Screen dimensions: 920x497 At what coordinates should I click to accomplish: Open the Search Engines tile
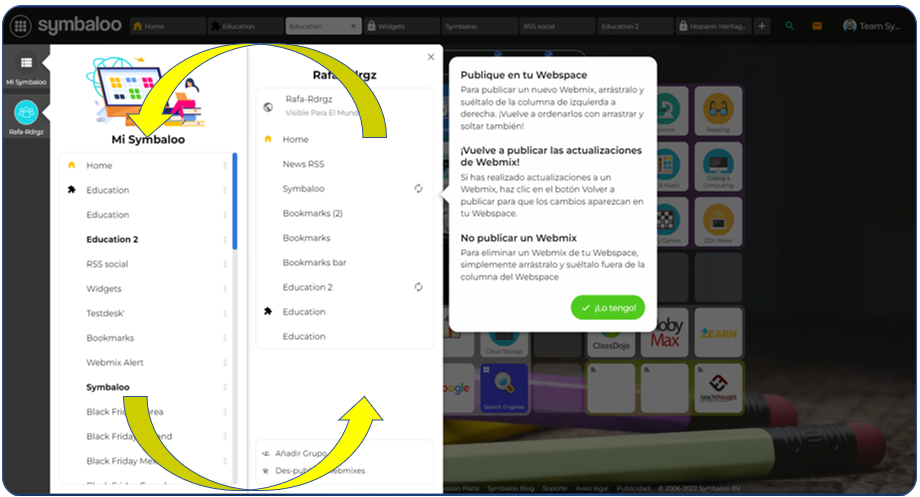pos(503,388)
